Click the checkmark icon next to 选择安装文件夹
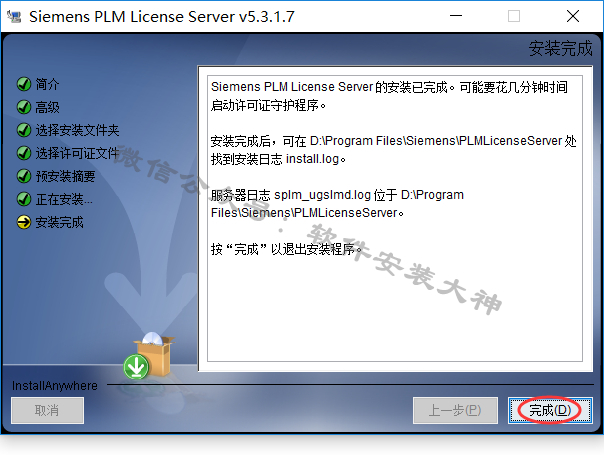 pyautogui.click(x=24, y=130)
